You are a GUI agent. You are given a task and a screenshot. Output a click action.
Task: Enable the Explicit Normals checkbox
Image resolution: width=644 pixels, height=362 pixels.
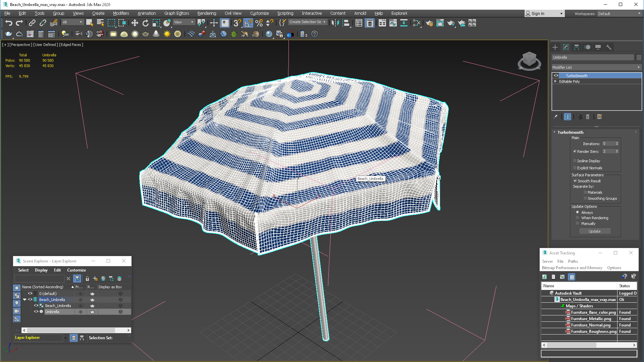point(575,168)
